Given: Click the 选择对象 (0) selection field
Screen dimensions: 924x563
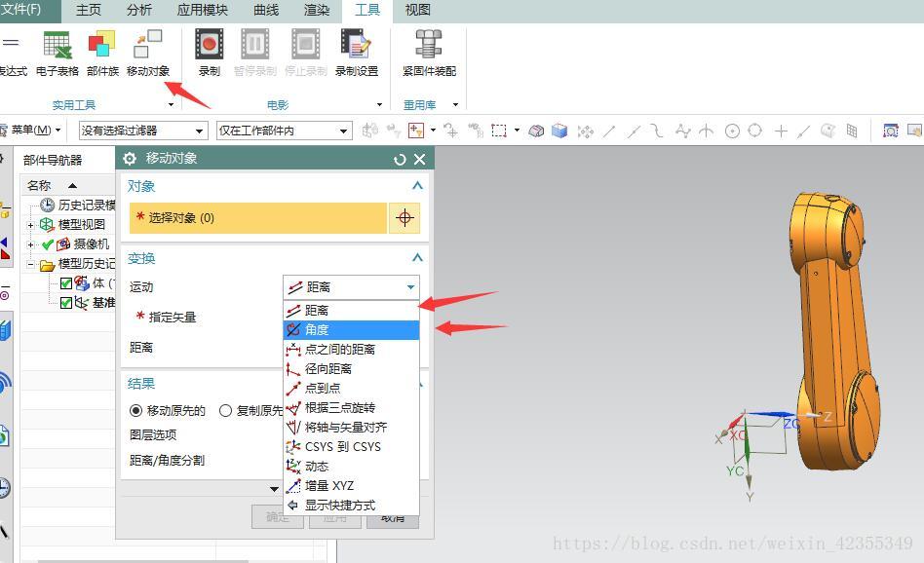Looking at the screenshot, I should (x=258, y=218).
